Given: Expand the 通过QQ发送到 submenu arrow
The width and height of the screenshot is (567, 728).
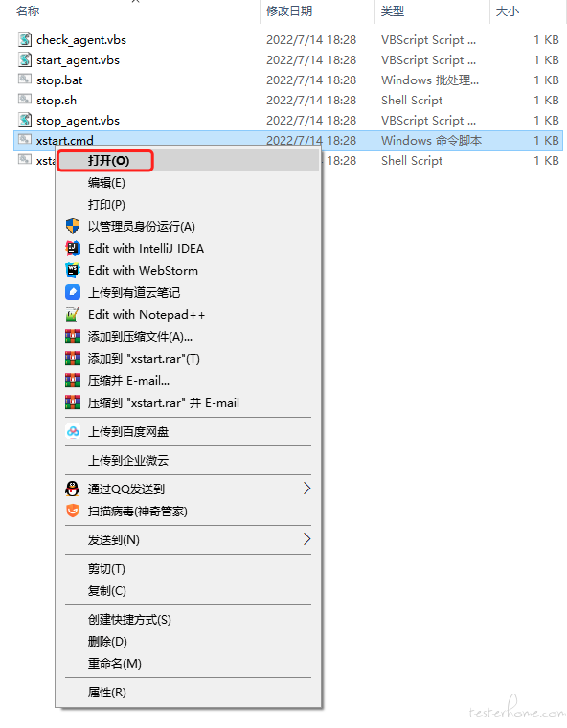Looking at the screenshot, I should tap(306, 489).
